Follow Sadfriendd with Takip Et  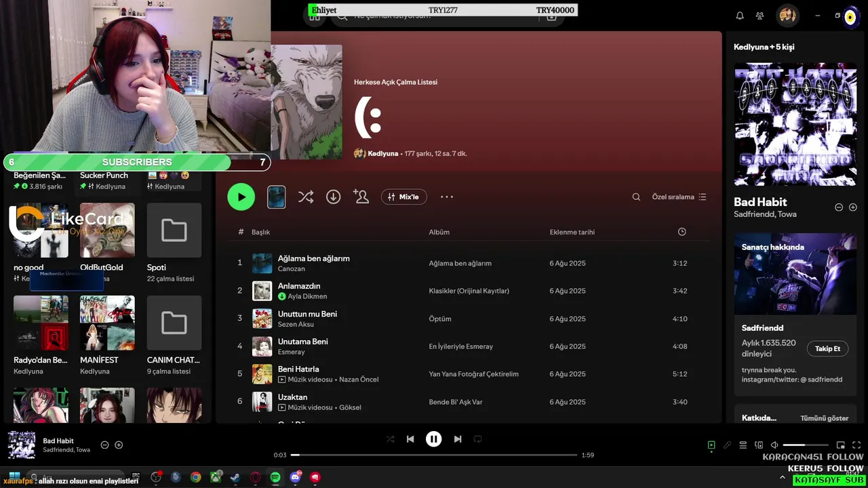[827, 348]
